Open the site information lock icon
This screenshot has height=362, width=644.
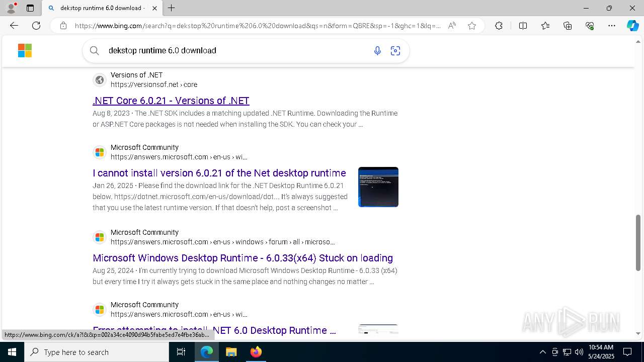(x=63, y=26)
